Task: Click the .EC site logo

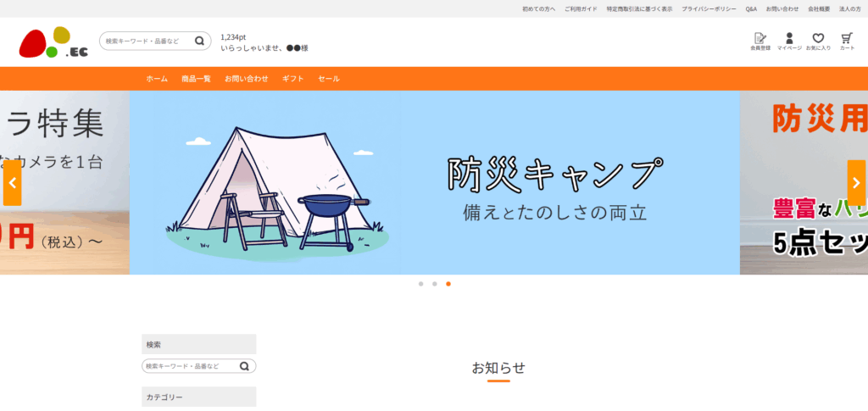Action: pos(53,42)
